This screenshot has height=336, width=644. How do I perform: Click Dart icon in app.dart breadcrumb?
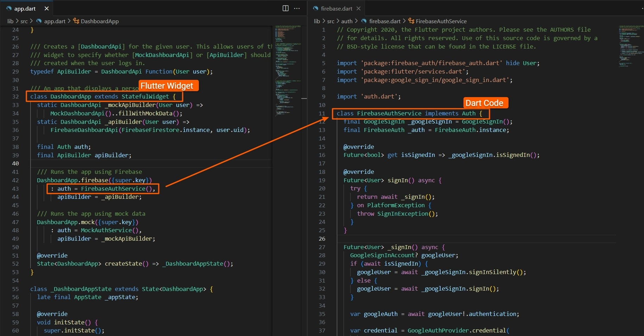pyautogui.click(x=39, y=21)
